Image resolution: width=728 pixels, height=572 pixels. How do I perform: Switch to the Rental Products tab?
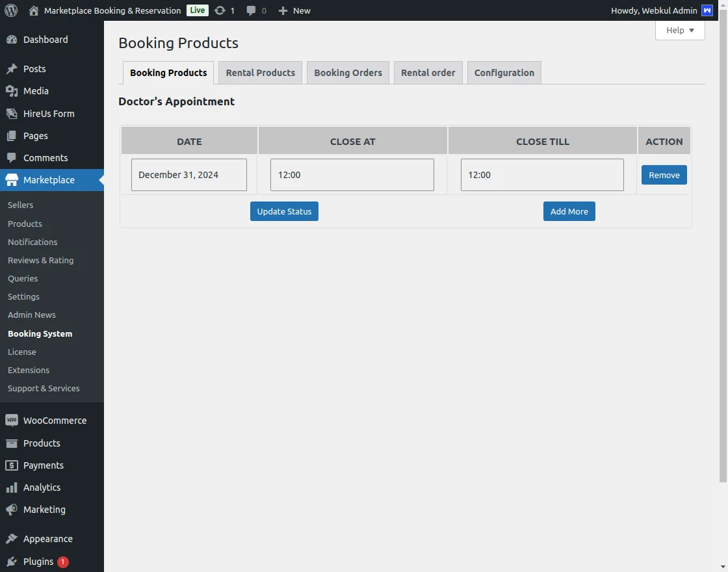pos(260,73)
